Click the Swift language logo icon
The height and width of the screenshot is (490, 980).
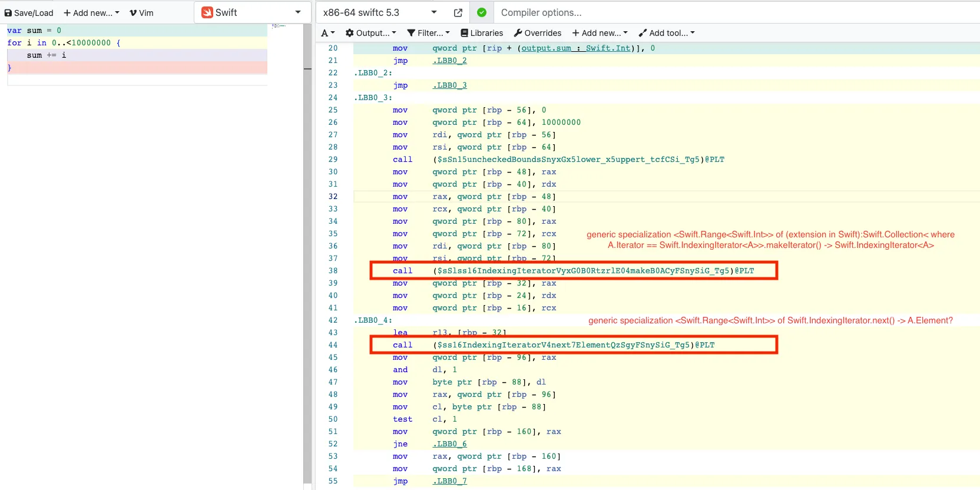pos(207,12)
